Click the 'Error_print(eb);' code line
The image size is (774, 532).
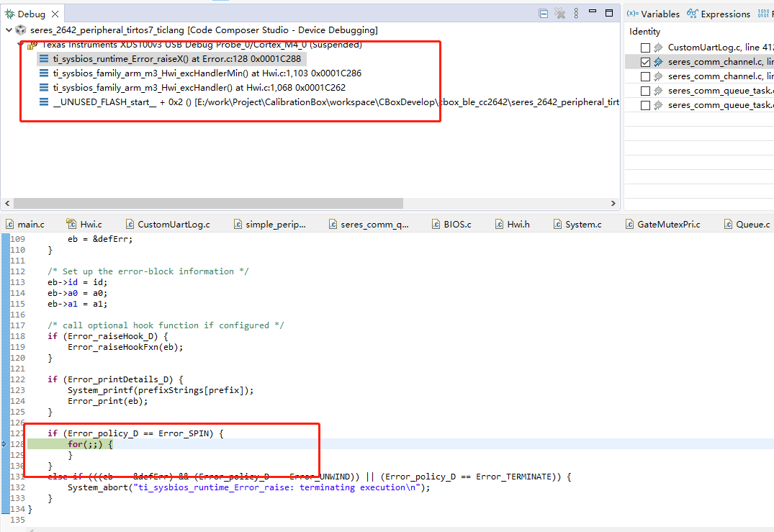pyautogui.click(x=107, y=401)
